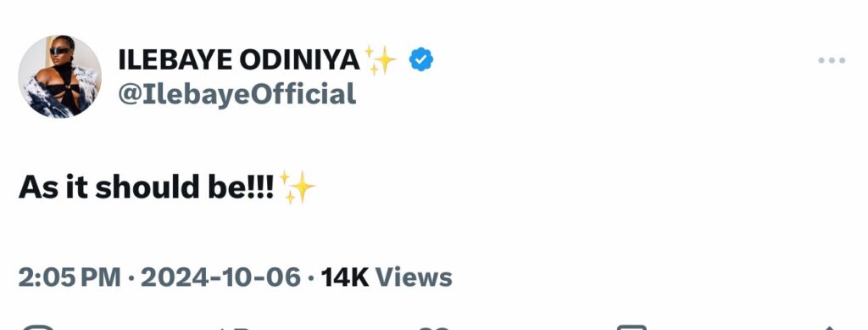Click the tweet text 'As it should be!!!'
Image resolution: width=868 pixels, height=330 pixels.
click(146, 187)
